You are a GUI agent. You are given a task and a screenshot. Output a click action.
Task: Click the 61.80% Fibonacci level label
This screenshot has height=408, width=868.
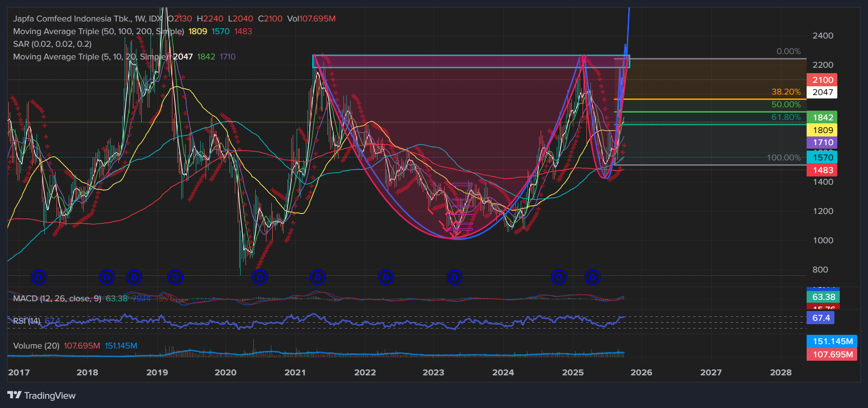[x=786, y=117]
